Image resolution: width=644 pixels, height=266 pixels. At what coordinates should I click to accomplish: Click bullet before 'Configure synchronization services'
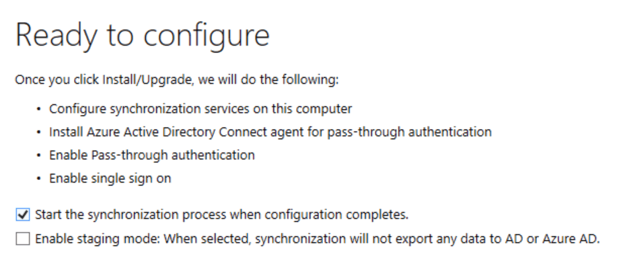38,109
